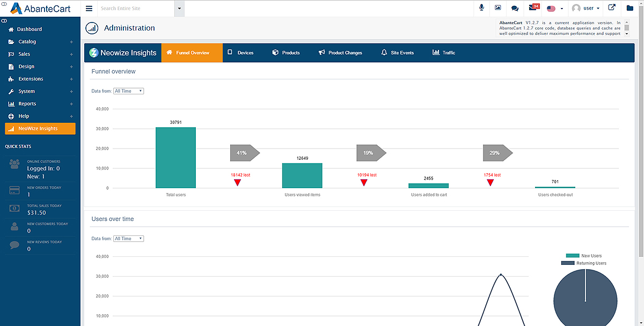Open language flag dropdown arrow
The width and height of the screenshot is (644, 326).
pyautogui.click(x=562, y=9)
